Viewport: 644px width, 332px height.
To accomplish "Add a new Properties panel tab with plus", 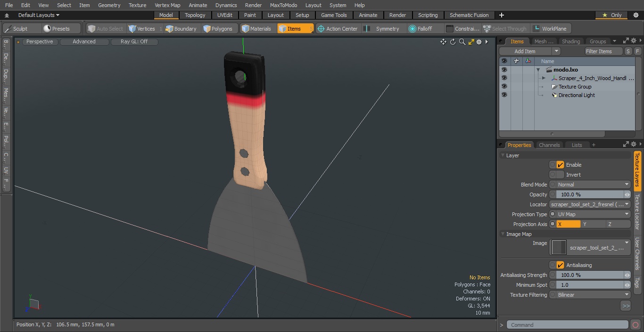I will [594, 145].
